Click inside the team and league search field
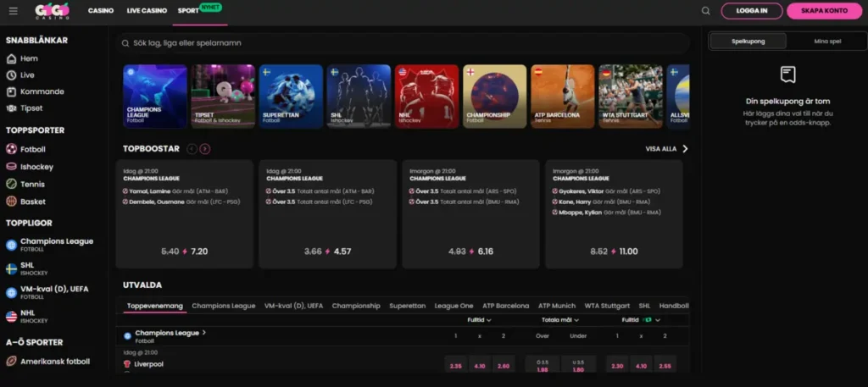868x387 pixels. [x=403, y=43]
